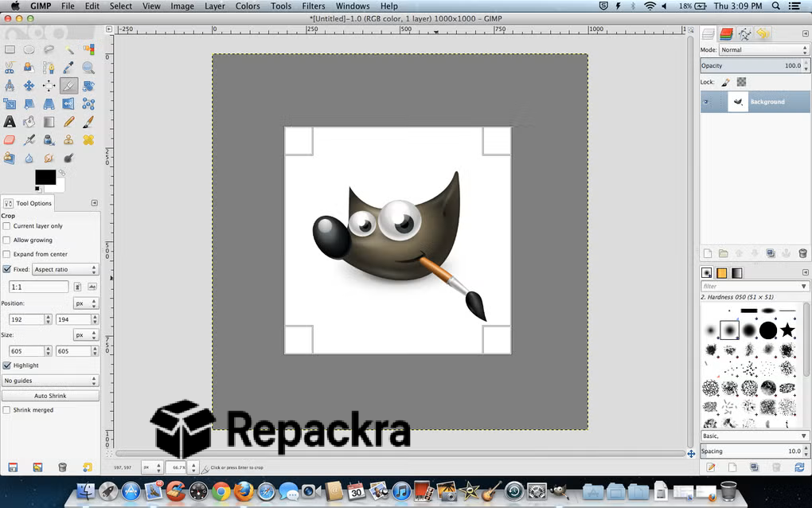
Task: Click the black foreground color swatch
Action: click(x=45, y=177)
